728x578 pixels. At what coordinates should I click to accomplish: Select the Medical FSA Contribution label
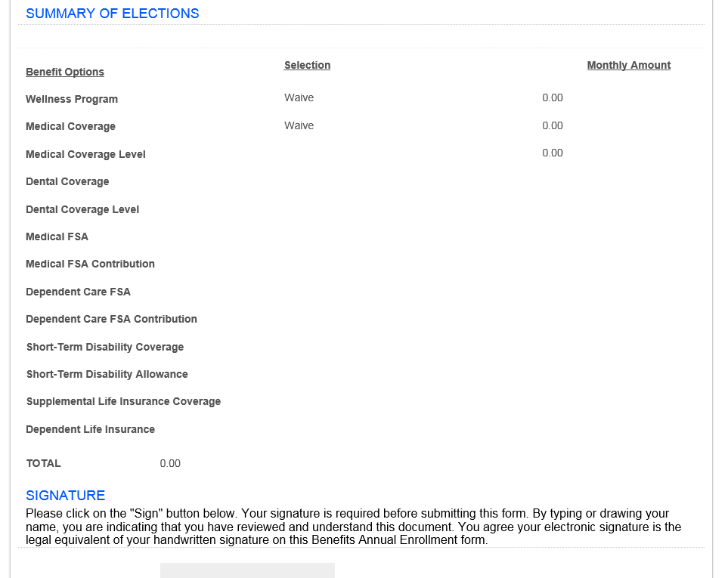point(91,264)
